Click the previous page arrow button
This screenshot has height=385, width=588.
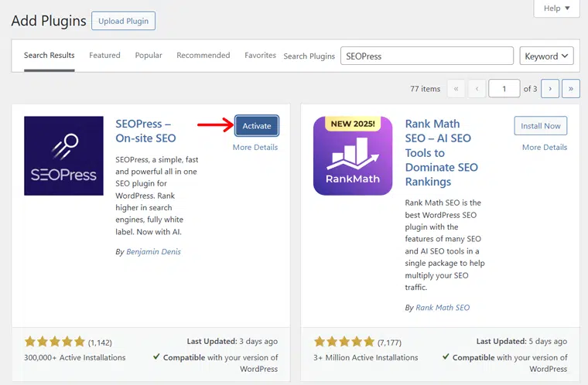pyautogui.click(x=477, y=89)
